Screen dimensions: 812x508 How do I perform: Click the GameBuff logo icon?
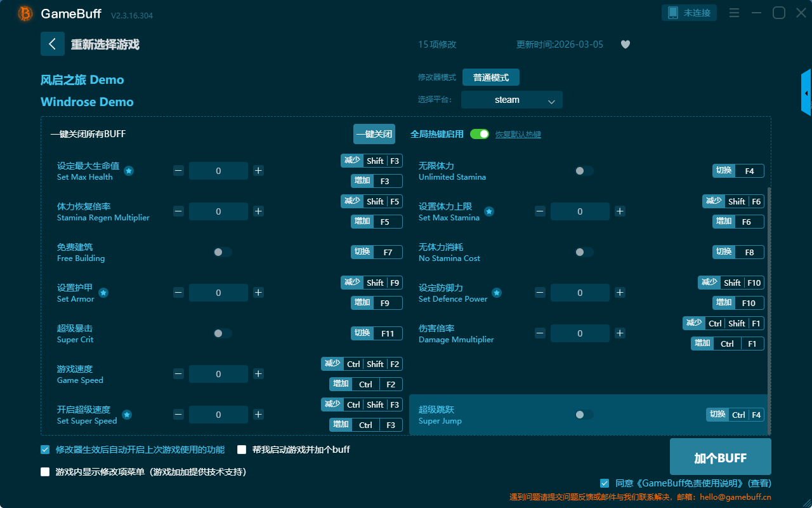[x=25, y=13]
